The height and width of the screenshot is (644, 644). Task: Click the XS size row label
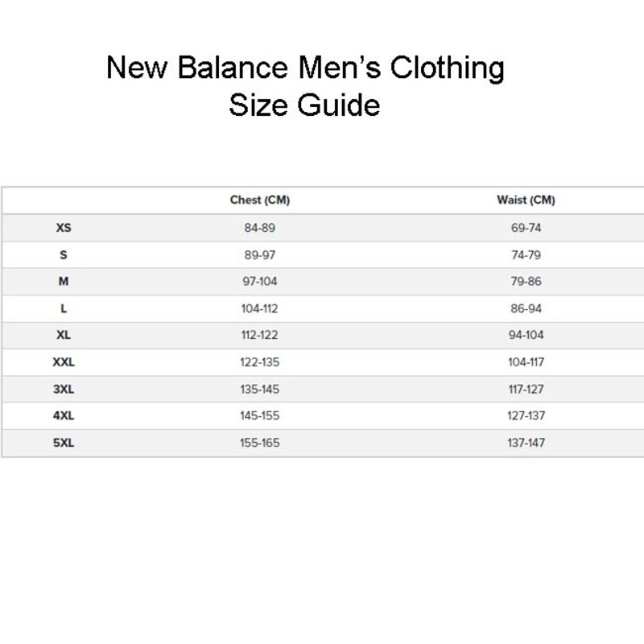click(64, 228)
